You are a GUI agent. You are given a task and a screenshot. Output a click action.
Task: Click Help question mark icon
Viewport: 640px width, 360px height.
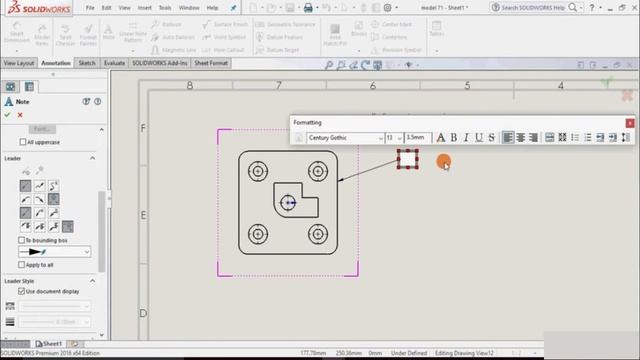592,8
